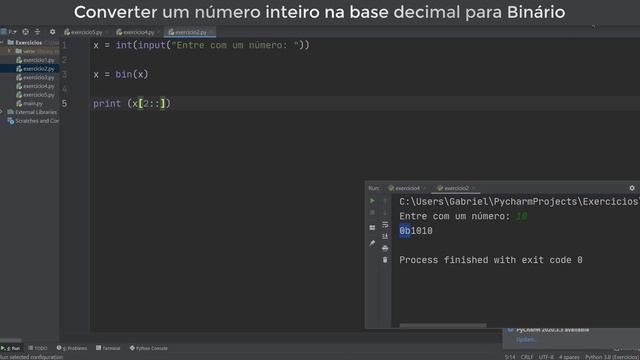Click the console path line C:\Users\Gabriel
This screenshot has width=640, height=360.
(x=519, y=202)
